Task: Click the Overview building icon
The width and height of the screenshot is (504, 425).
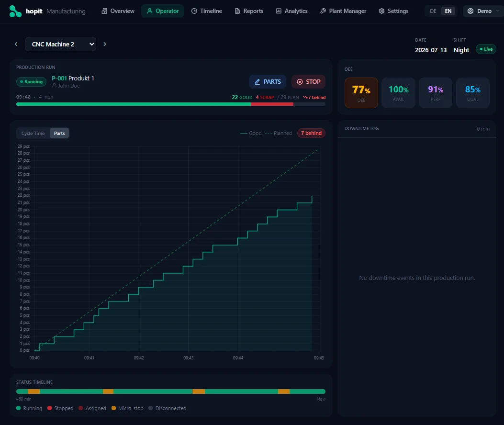Action: 104,11
